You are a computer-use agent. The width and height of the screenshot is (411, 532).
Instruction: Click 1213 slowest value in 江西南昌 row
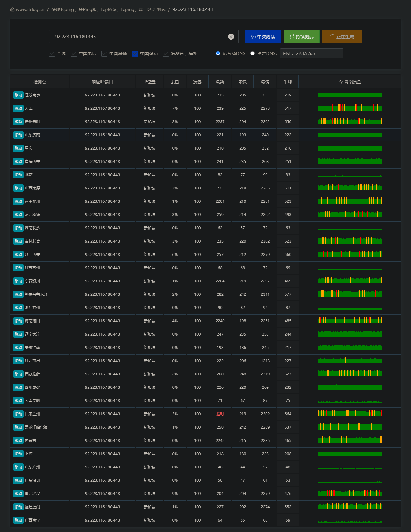point(265,361)
